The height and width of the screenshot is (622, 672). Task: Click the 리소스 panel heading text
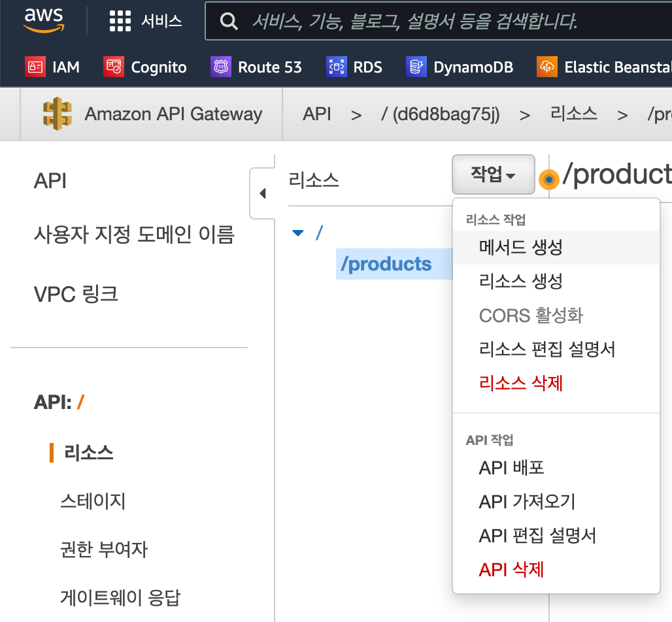314,180
